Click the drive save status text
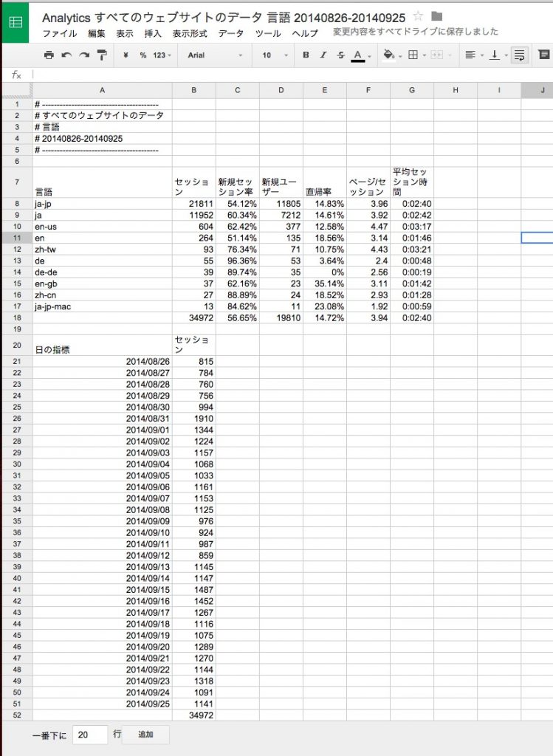 pyautogui.click(x=416, y=32)
